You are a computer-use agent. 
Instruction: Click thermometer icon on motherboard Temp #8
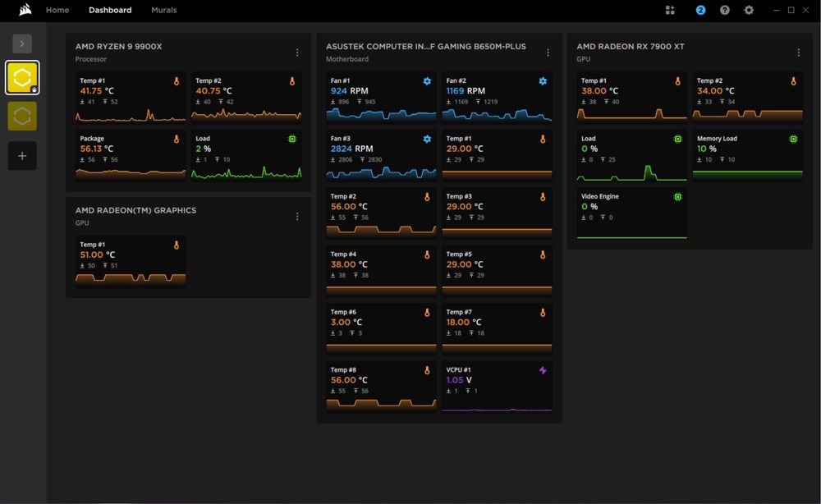[427, 370]
